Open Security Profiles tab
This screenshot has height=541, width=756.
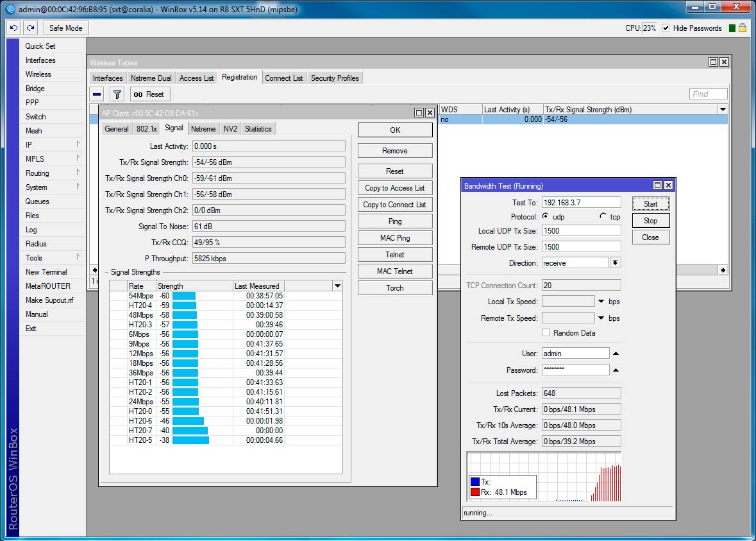[x=335, y=78]
